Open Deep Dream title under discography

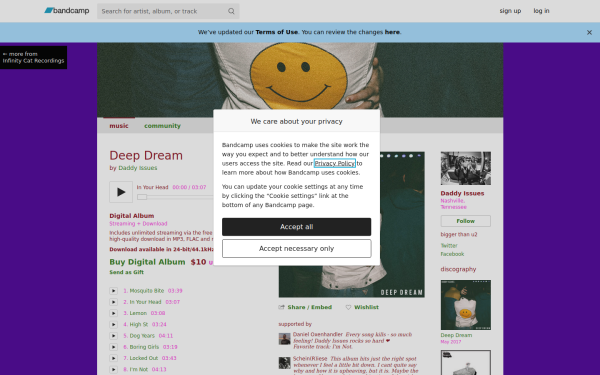tap(456, 335)
